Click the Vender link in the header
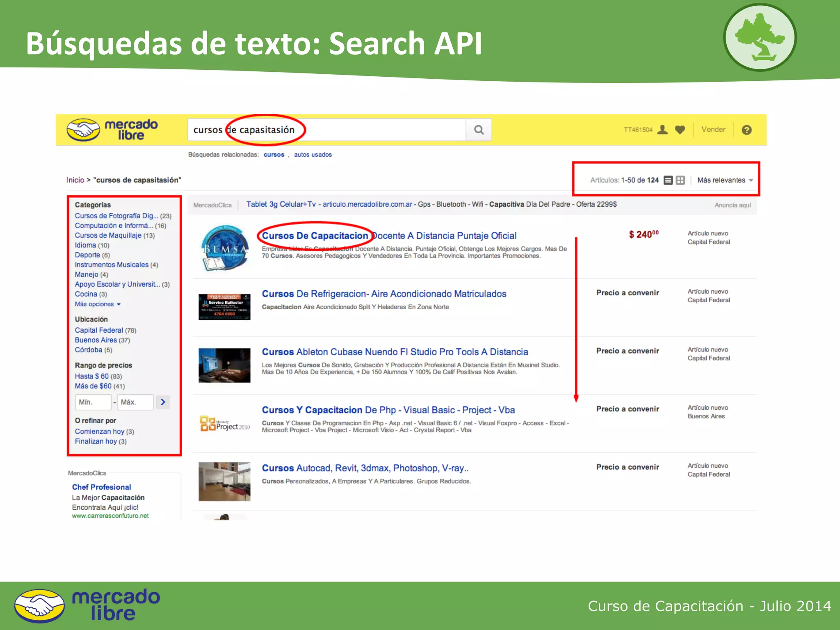The height and width of the screenshot is (630, 840). click(x=713, y=130)
